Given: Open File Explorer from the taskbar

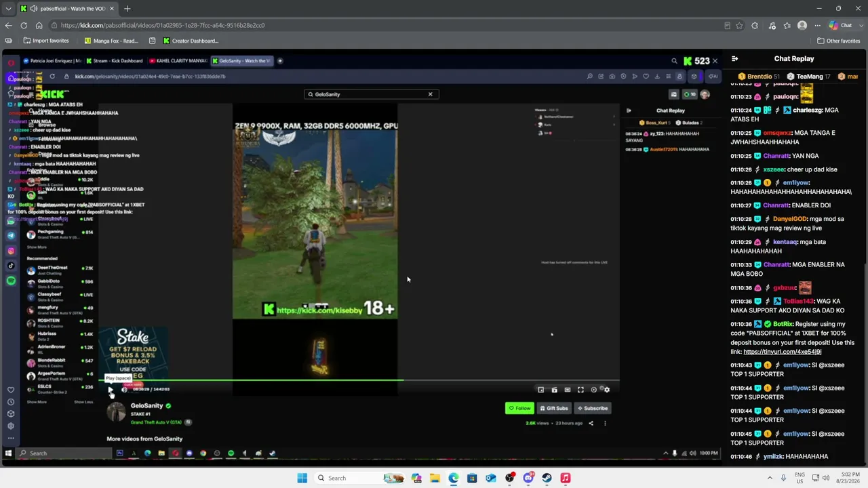Looking at the screenshot, I should [x=435, y=478].
